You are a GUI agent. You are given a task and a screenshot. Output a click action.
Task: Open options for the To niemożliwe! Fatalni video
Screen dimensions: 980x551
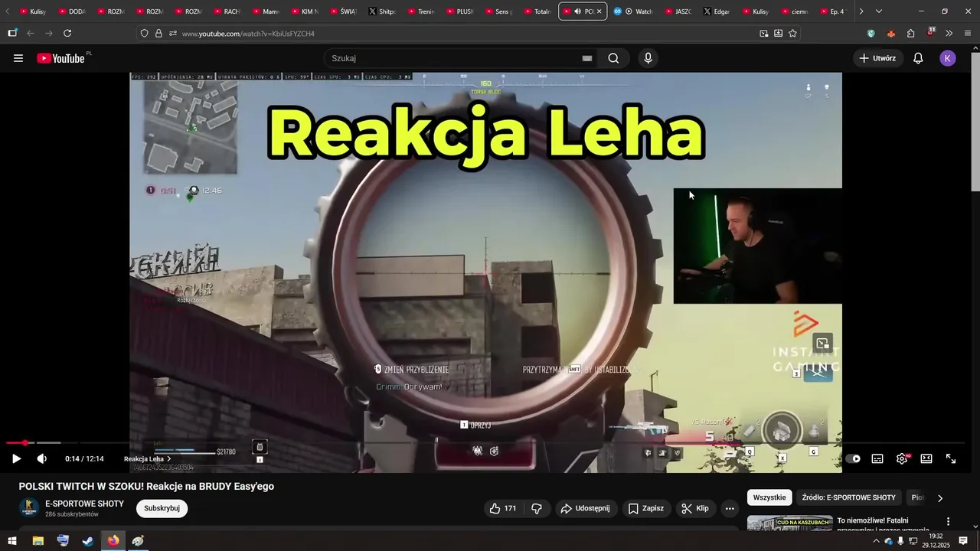949,522
